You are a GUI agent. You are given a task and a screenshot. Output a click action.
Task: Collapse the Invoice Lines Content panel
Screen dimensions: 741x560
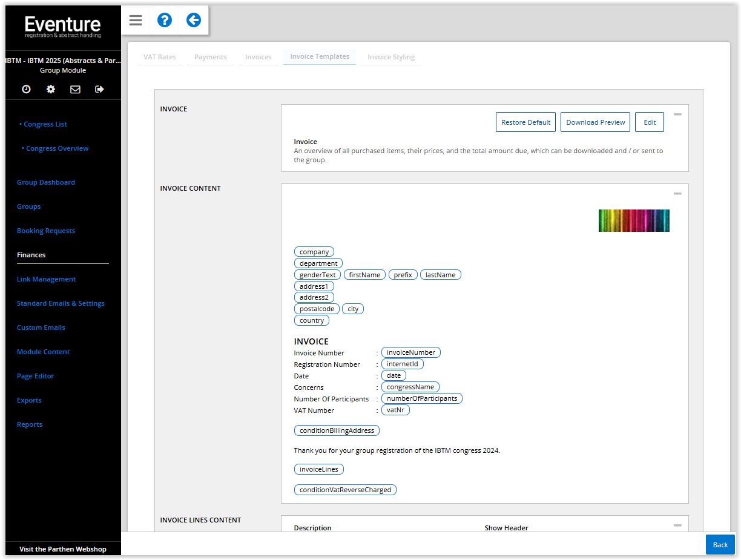[677, 525]
